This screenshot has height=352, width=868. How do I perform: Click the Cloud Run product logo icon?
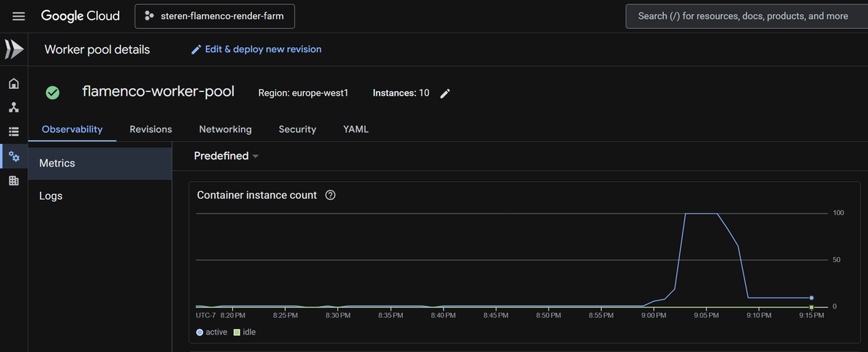[14, 50]
